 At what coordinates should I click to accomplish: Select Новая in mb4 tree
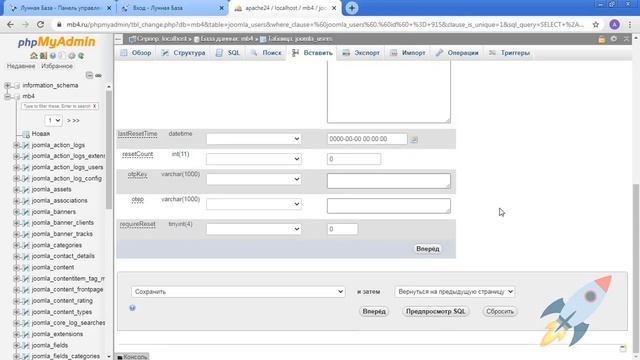tap(41, 134)
